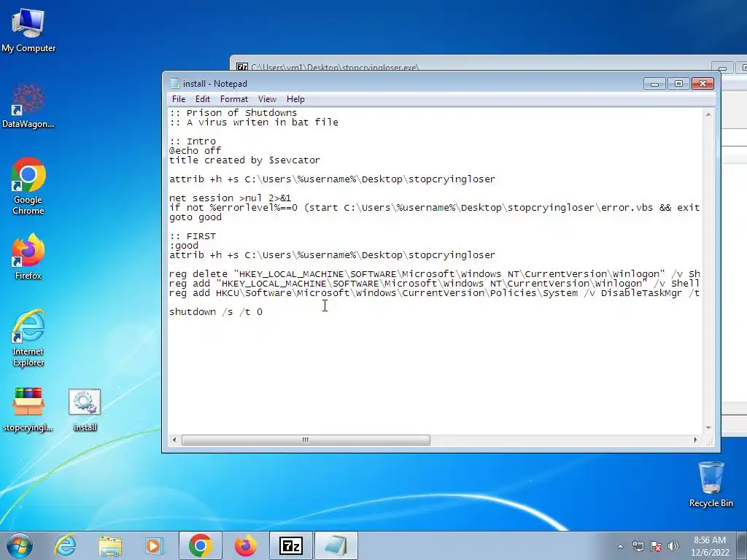This screenshot has width=747, height=560.
Task: Switch to the 7-Zip window on the taskbar
Action: [x=291, y=545]
